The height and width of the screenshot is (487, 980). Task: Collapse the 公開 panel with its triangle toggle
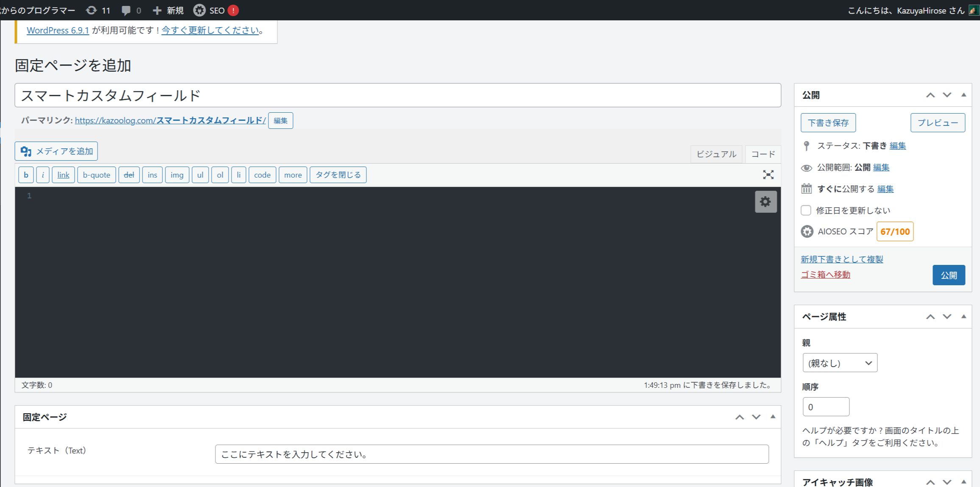click(x=963, y=95)
